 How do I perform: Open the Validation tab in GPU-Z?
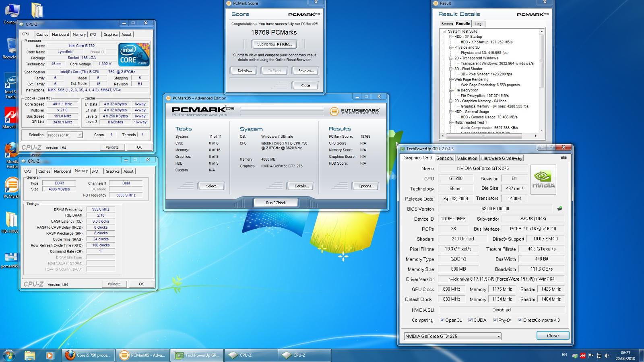tap(467, 158)
